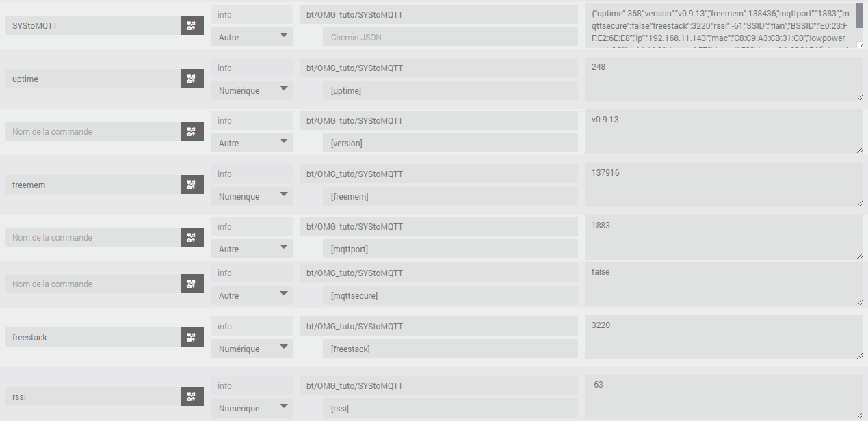Screen dimensions: 868x421
Task: Open icon selector in the [mqttport] row
Action: click(x=192, y=238)
